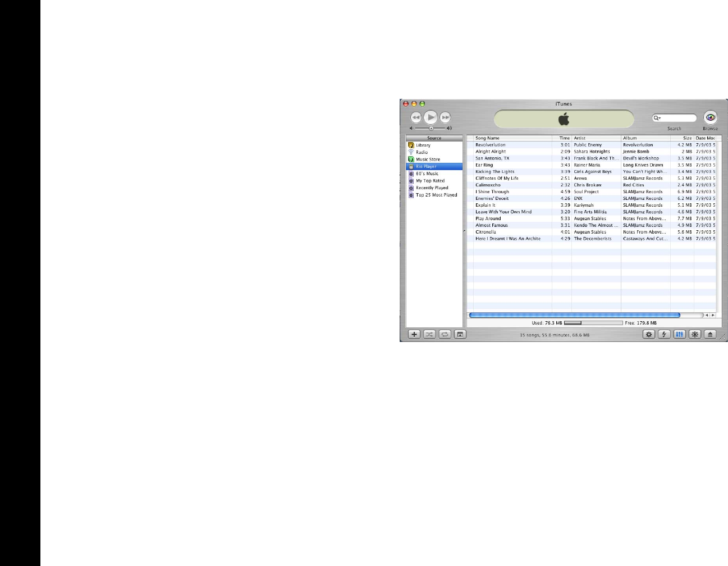The width and height of the screenshot is (728, 566).
Task: Click the album Red Cities
Action: pos(634,185)
